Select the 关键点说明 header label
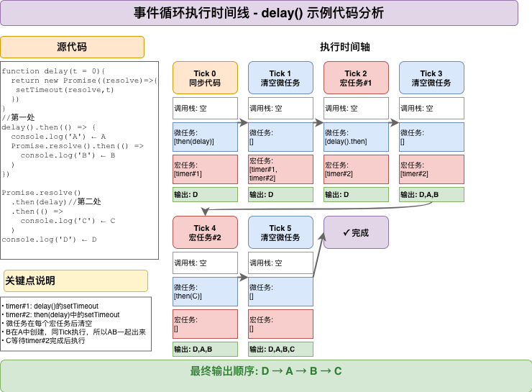Image resolution: width=532 pixels, height=392 pixels. pyautogui.click(x=75, y=281)
